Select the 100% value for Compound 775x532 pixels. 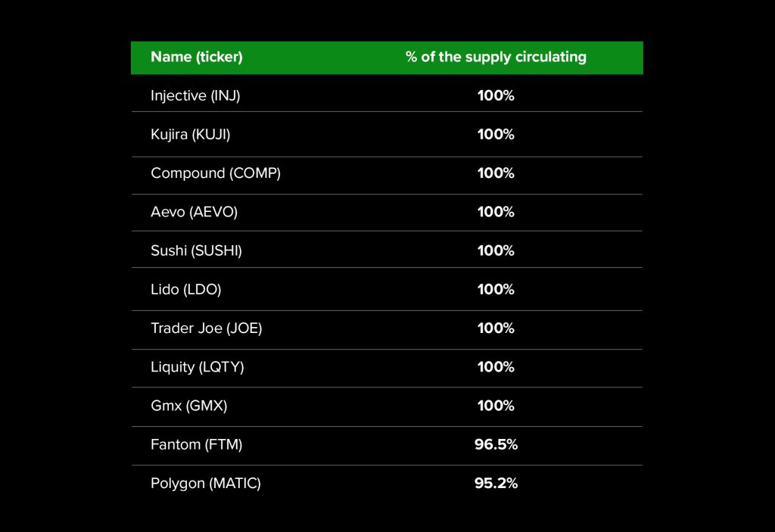pos(496,173)
